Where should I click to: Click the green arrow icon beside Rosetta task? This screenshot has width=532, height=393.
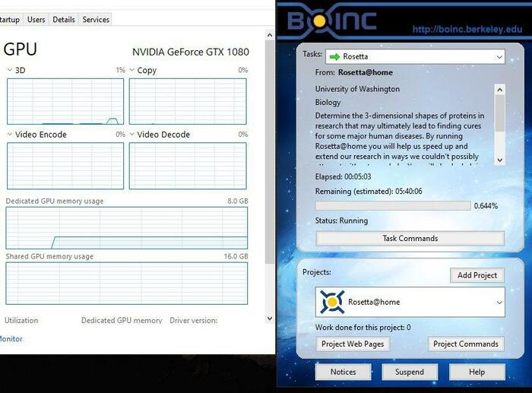click(x=334, y=57)
